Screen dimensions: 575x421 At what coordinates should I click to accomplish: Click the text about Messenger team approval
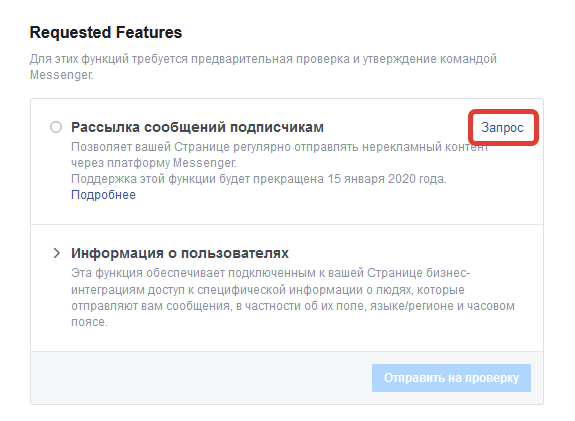click(263, 66)
